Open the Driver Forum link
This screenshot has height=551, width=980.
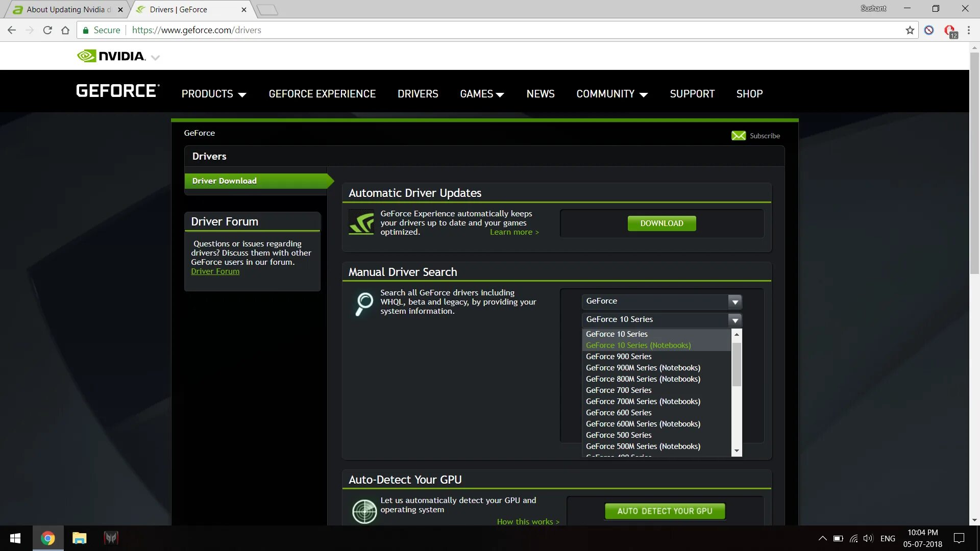(215, 271)
